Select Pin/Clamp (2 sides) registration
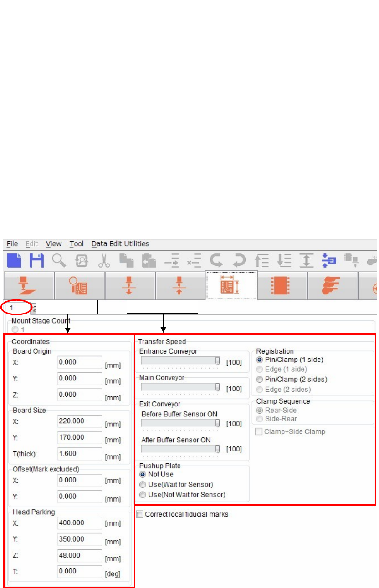Viewport: 379px width, 588px height. (x=292, y=379)
